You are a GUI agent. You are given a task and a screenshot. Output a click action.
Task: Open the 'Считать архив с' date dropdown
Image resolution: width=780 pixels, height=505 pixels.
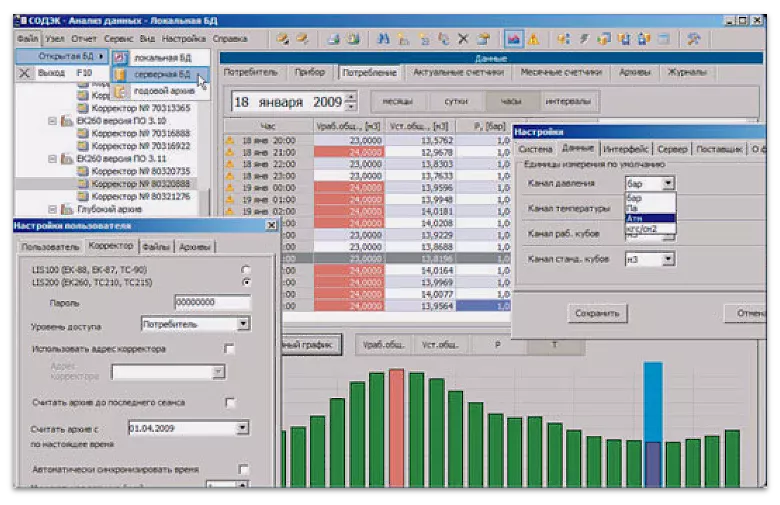coord(243,427)
